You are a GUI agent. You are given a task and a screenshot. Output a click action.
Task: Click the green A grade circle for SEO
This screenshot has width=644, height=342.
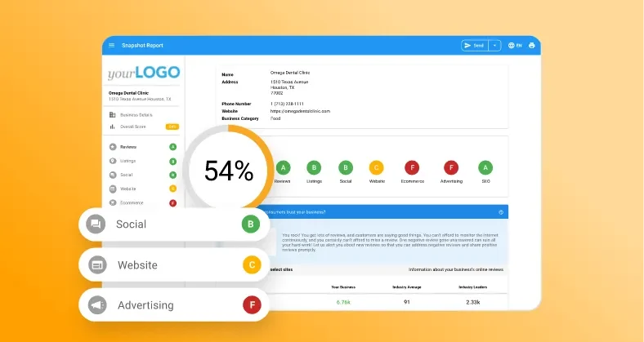486,167
